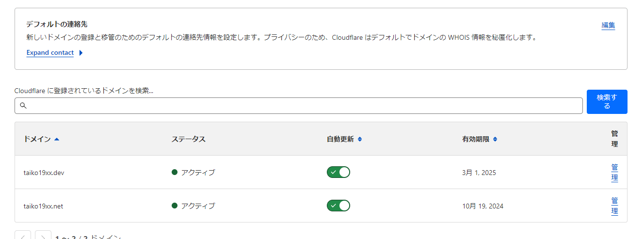Click the magnifier icon in search field
Image resolution: width=644 pixels, height=239 pixels.
(x=23, y=106)
